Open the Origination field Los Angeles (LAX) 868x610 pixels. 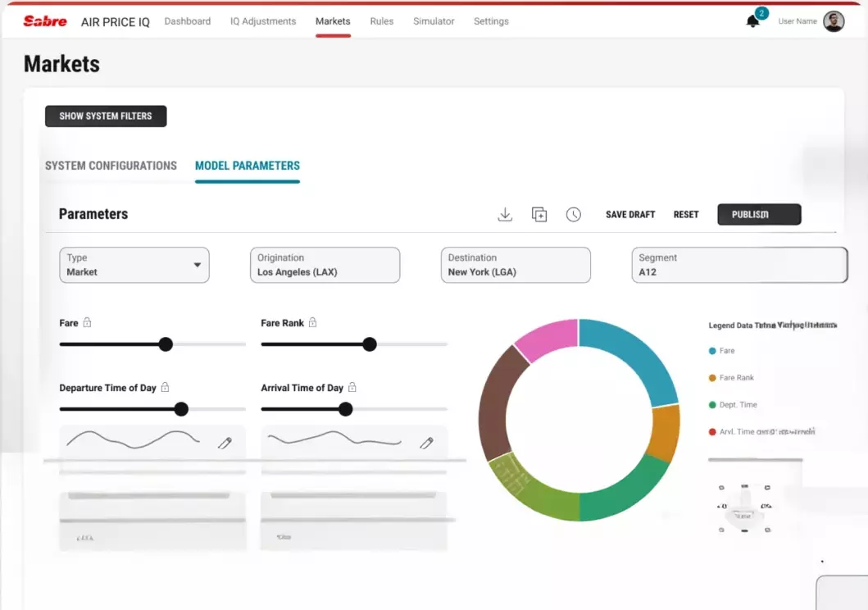coord(325,265)
